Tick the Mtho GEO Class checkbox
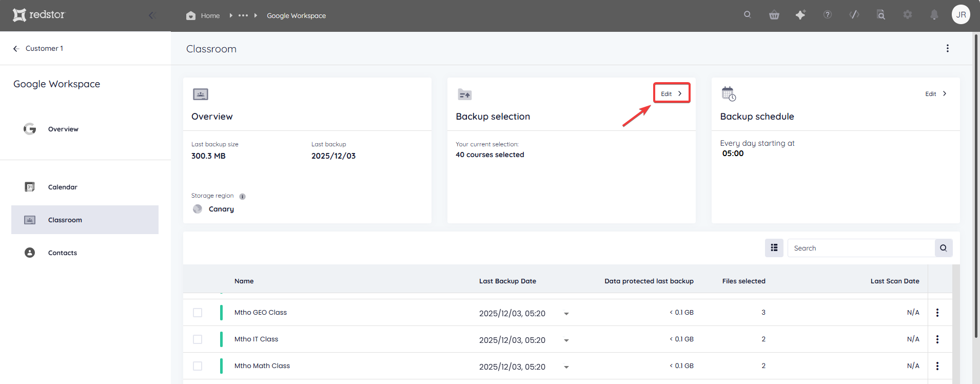 198,313
